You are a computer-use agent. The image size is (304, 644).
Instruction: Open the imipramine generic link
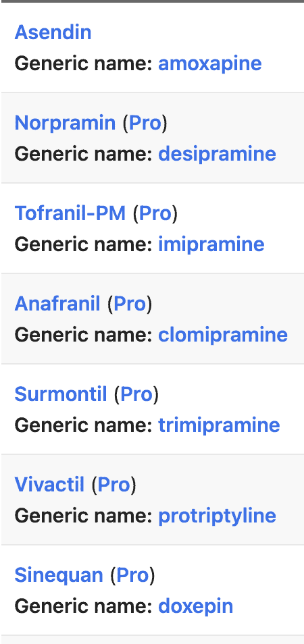click(x=211, y=244)
